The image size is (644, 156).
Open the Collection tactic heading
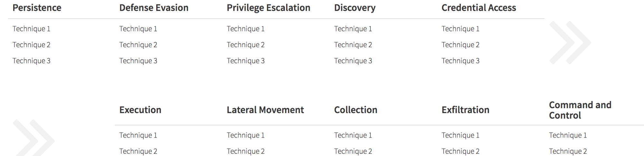click(x=355, y=110)
